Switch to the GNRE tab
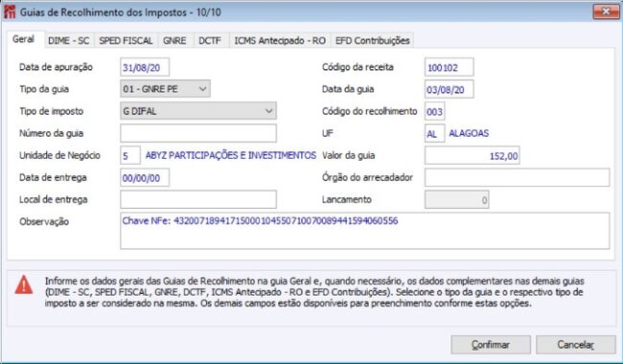This screenshot has height=364, width=623. tap(174, 40)
